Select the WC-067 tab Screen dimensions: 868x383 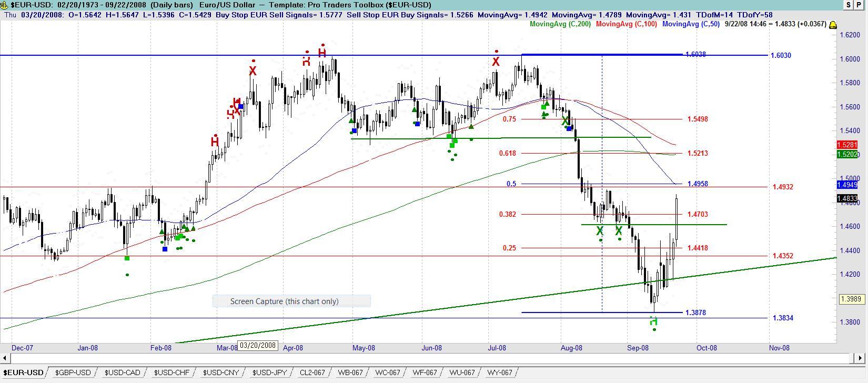387,372
